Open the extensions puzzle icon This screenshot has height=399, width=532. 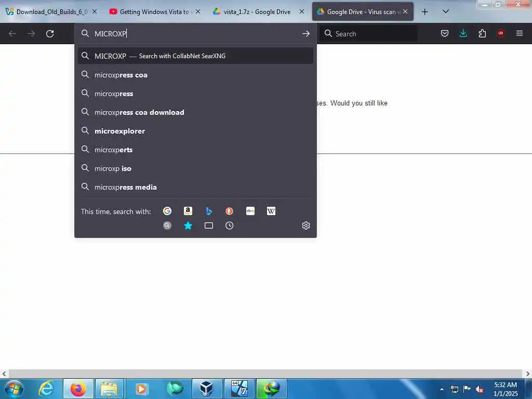coord(482,33)
